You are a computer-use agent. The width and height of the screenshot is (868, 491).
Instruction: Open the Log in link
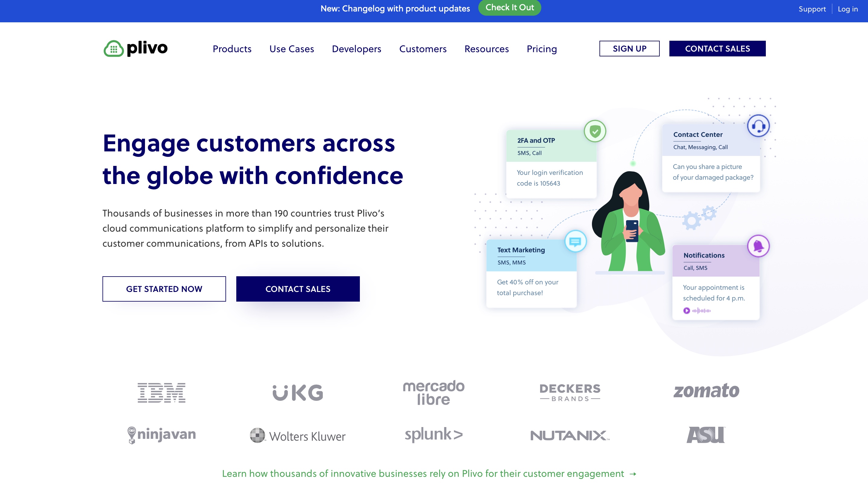coord(848,9)
